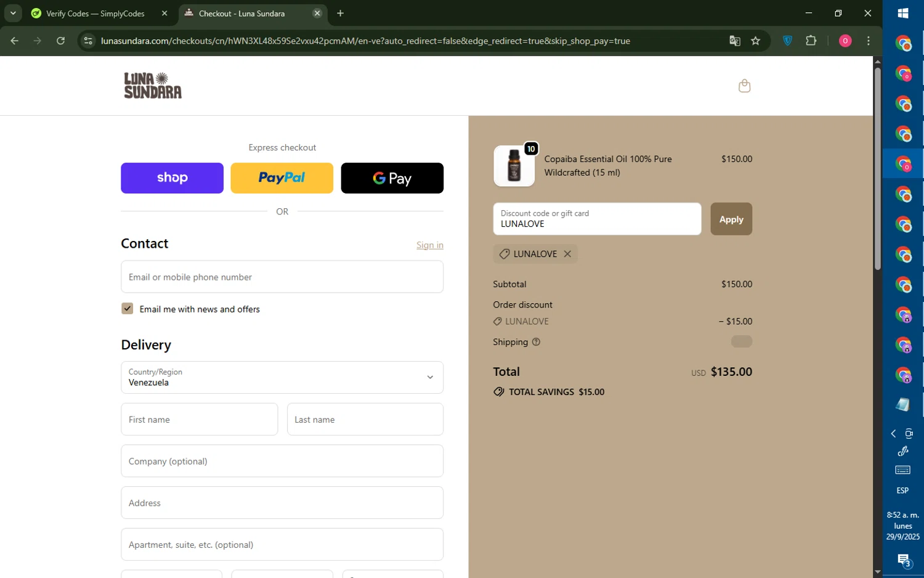924x578 pixels.
Task: Open the touch keyboard icon
Action: (903, 470)
